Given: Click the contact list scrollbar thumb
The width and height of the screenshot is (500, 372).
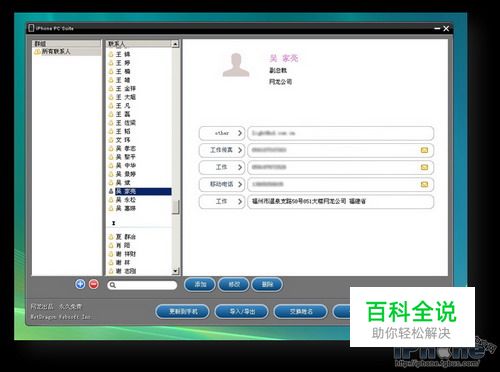Looking at the screenshot, I should 175,207.
